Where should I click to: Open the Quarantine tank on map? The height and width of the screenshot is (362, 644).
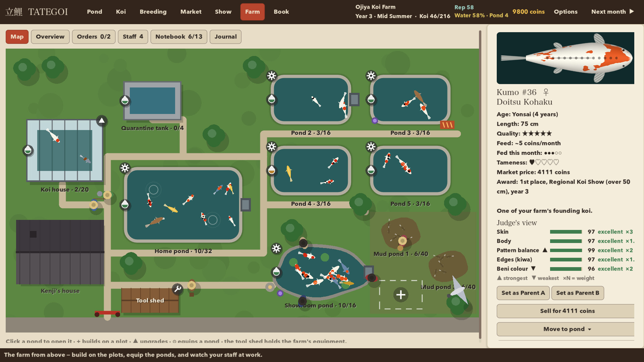tap(152, 101)
